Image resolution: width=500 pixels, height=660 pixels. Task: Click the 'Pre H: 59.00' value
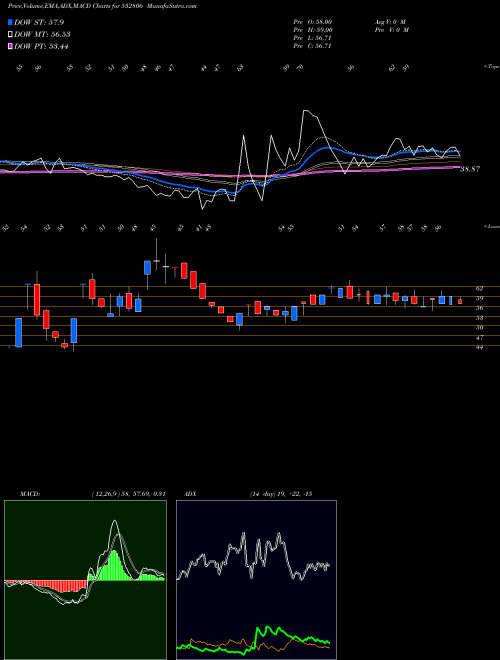point(313,30)
